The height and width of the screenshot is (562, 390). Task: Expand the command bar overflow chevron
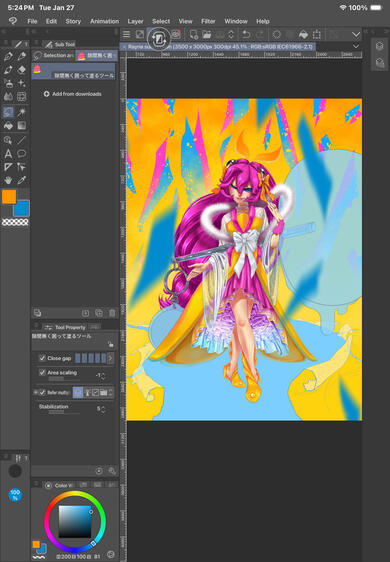(x=356, y=34)
